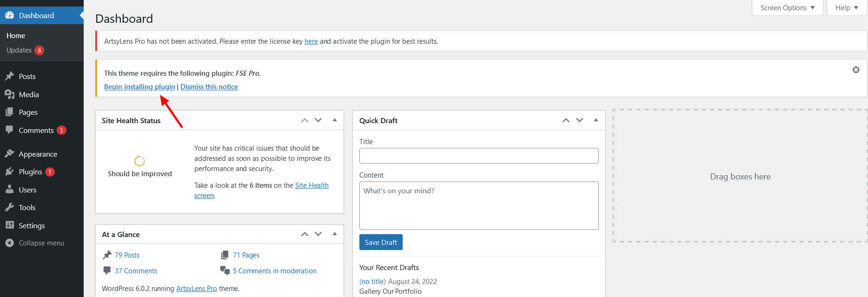
Task: Move the At a Glance box down
Action: tap(318, 234)
